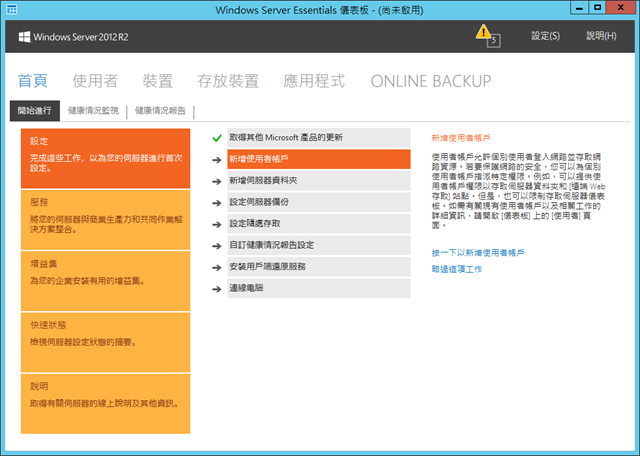The width and height of the screenshot is (640, 456).
Task: Switch to the 存放裝置 tab
Action: [x=228, y=81]
